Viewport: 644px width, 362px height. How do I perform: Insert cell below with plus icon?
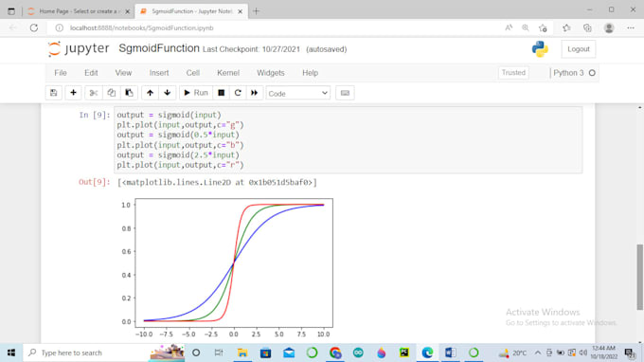click(x=73, y=93)
